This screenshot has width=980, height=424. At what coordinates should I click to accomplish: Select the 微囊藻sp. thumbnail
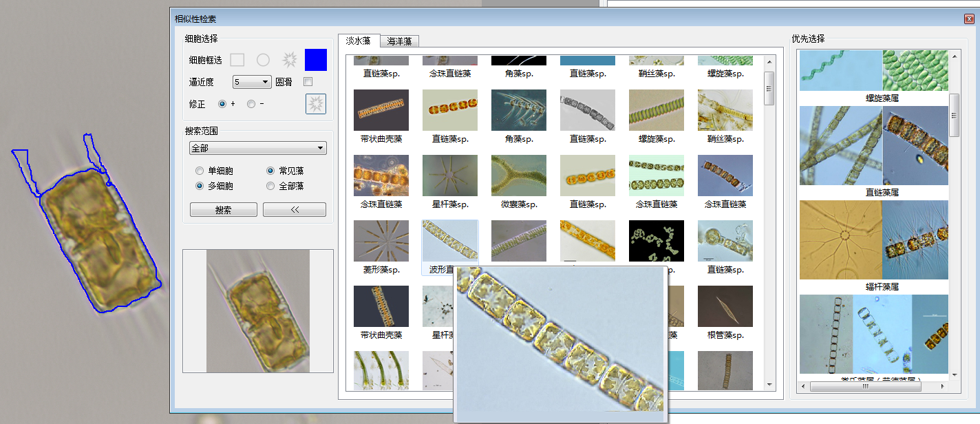click(519, 176)
